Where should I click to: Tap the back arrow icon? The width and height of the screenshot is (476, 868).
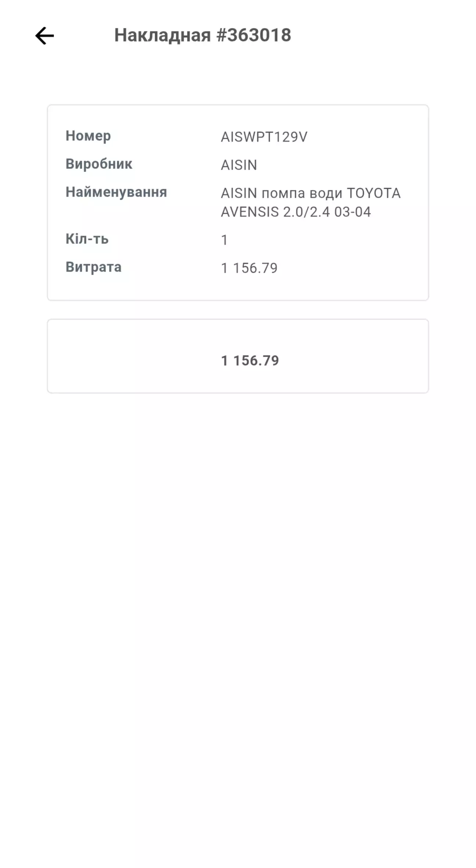click(x=44, y=36)
